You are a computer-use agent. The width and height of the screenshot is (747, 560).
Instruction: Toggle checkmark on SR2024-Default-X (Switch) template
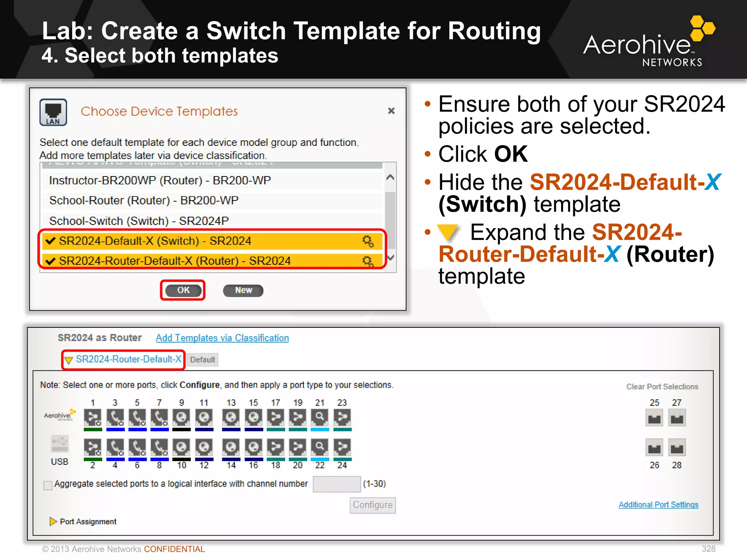click(x=51, y=241)
